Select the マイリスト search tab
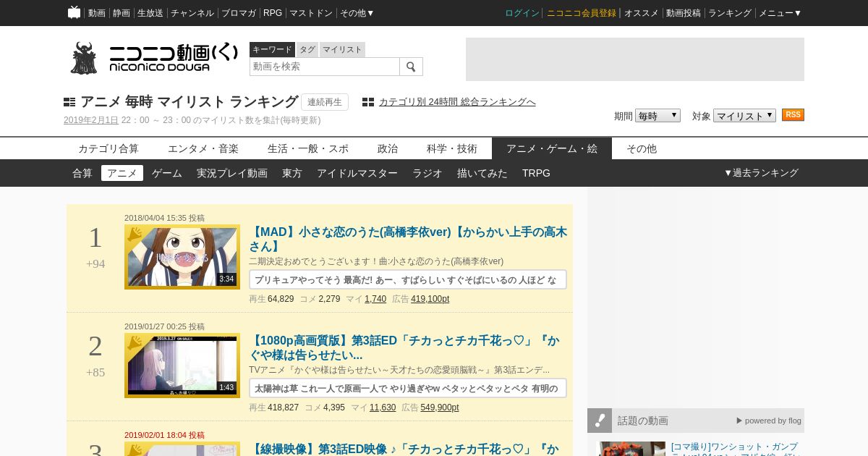The width and height of the screenshot is (868, 456). point(342,50)
